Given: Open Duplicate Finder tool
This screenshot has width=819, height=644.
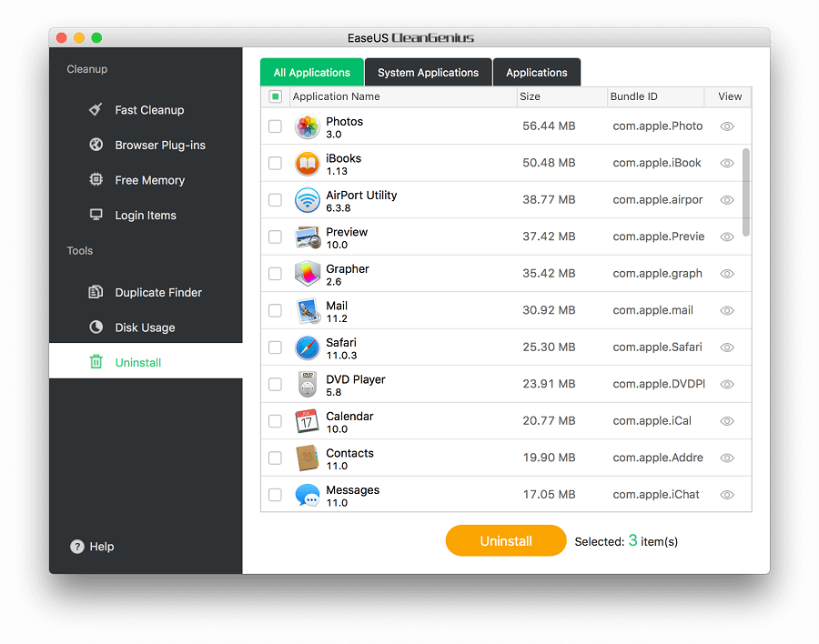Looking at the screenshot, I should coord(146,292).
